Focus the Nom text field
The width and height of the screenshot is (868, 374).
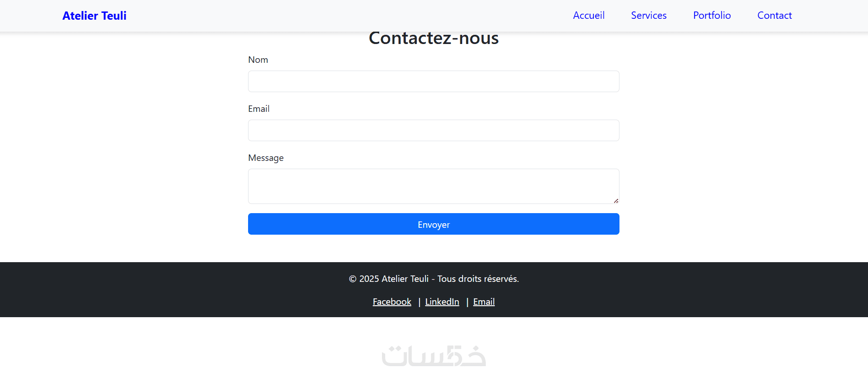point(433,82)
